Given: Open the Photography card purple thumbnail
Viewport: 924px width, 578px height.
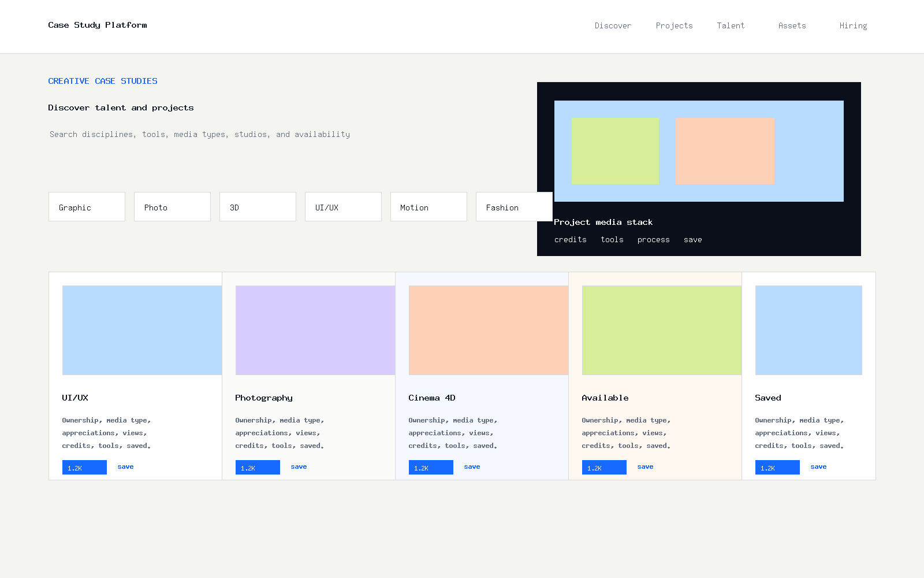Looking at the screenshot, I should point(315,330).
